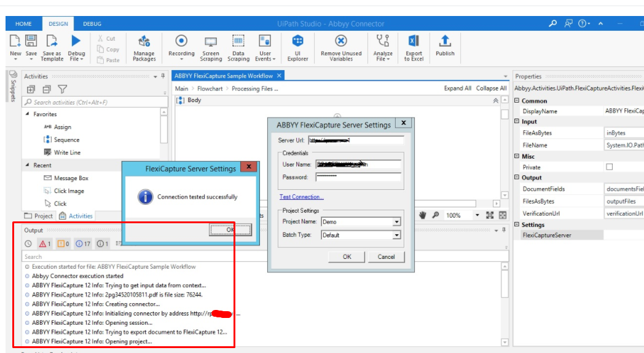
Task: Open Project Name dropdown
Action: [x=396, y=222]
